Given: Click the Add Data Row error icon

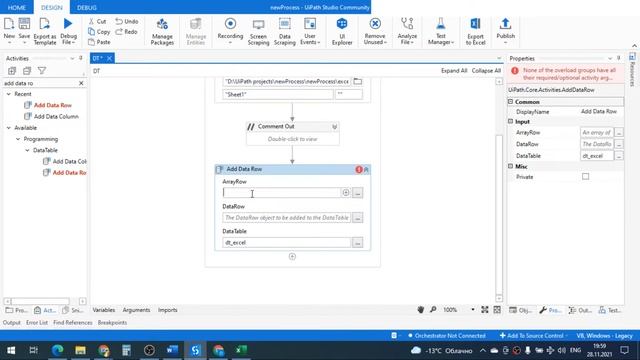Looking at the screenshot, I should (359, 169).
